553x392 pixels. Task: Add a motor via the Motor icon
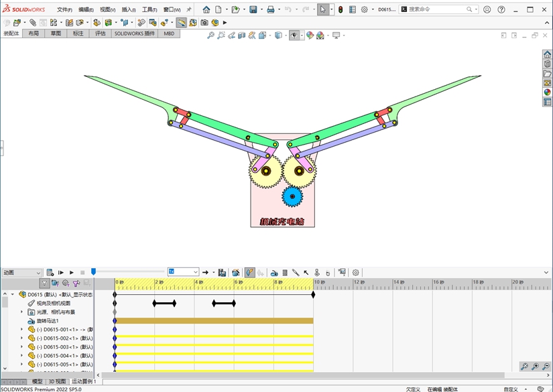[274, 273]
